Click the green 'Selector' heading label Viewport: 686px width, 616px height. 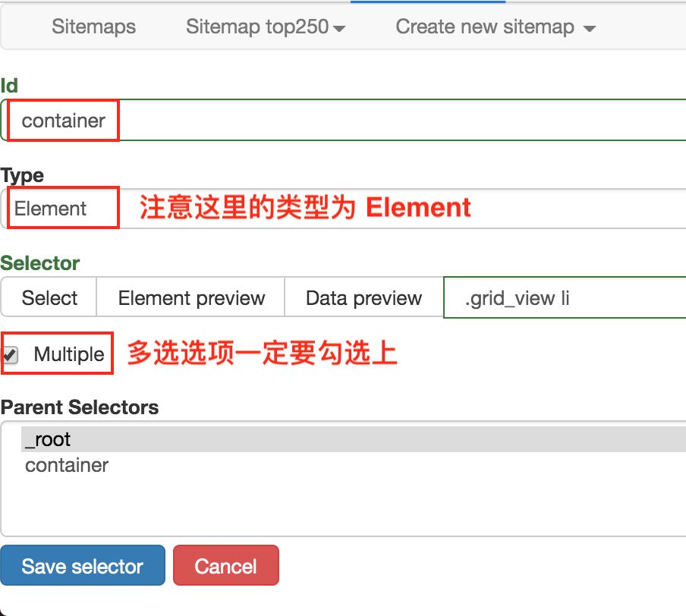40,263
